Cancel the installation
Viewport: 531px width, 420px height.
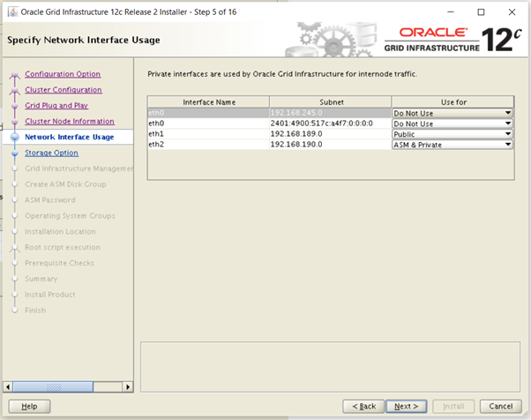click(500, 406)
